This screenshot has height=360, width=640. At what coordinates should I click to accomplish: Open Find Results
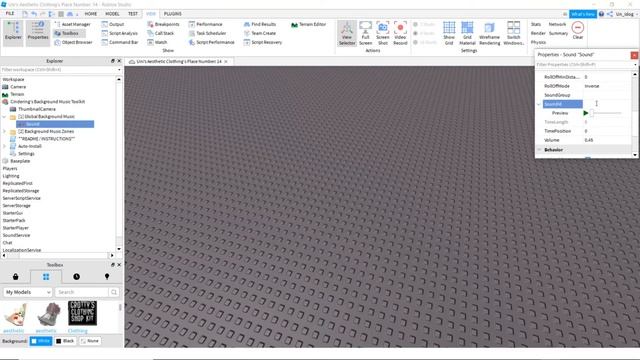260,24
